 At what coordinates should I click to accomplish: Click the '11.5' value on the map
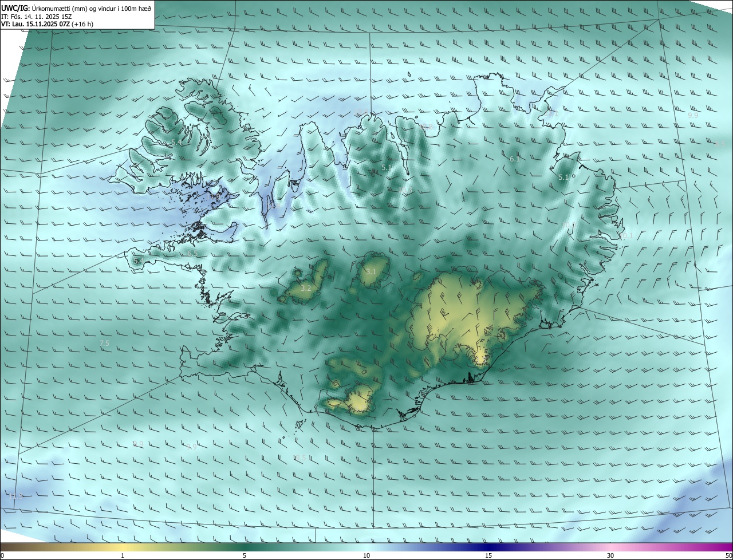(x=16, y=495)
